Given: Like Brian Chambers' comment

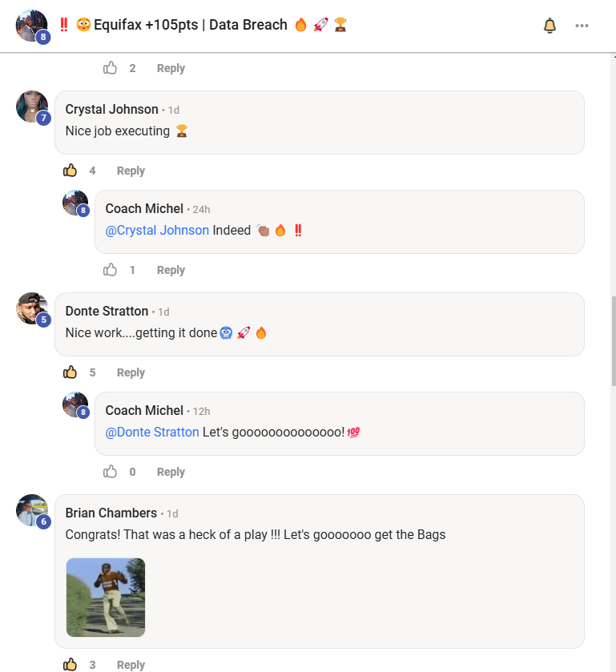Looking at the screenshot, I should click(70, 664).
